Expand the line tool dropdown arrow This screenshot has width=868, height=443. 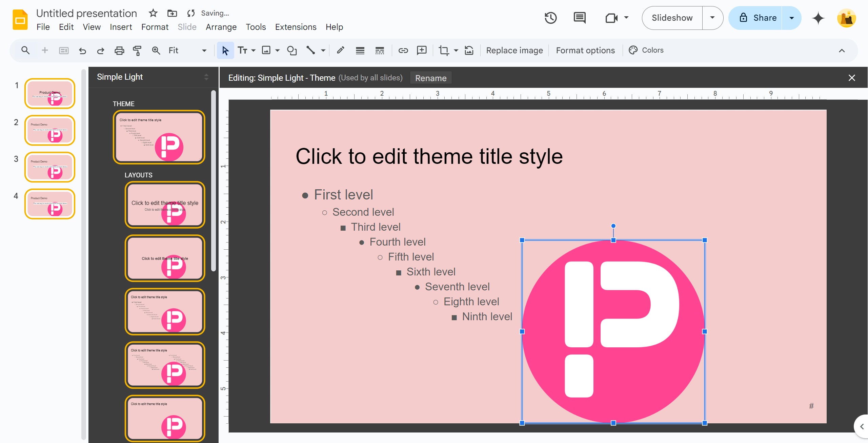click(x=323, y=51)
